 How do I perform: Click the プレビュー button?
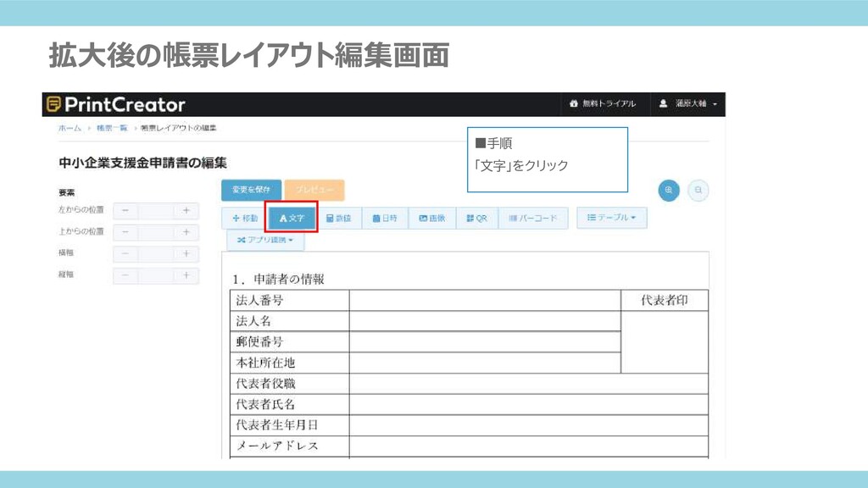[x=314, y=190]
